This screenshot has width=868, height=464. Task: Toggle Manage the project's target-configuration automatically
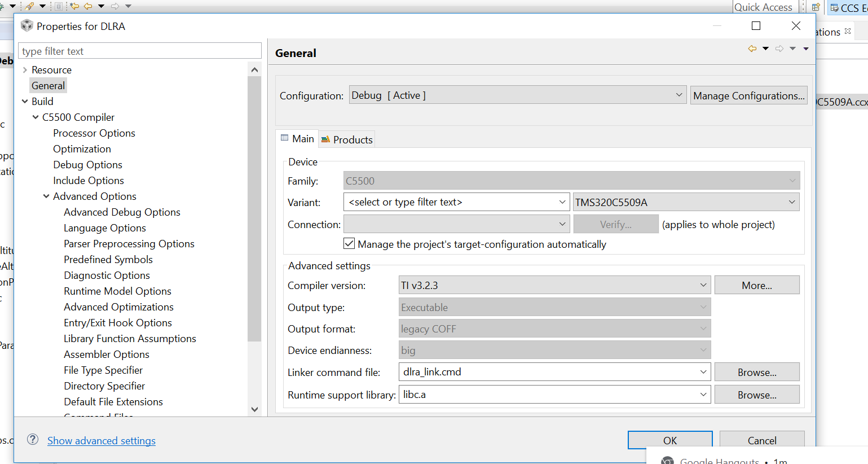click(x=349, y=244)
